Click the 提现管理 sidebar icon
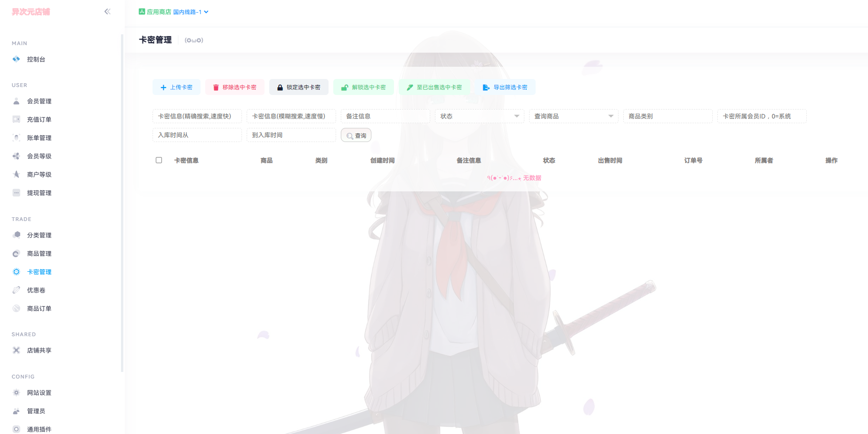 [x=16, y=193]
